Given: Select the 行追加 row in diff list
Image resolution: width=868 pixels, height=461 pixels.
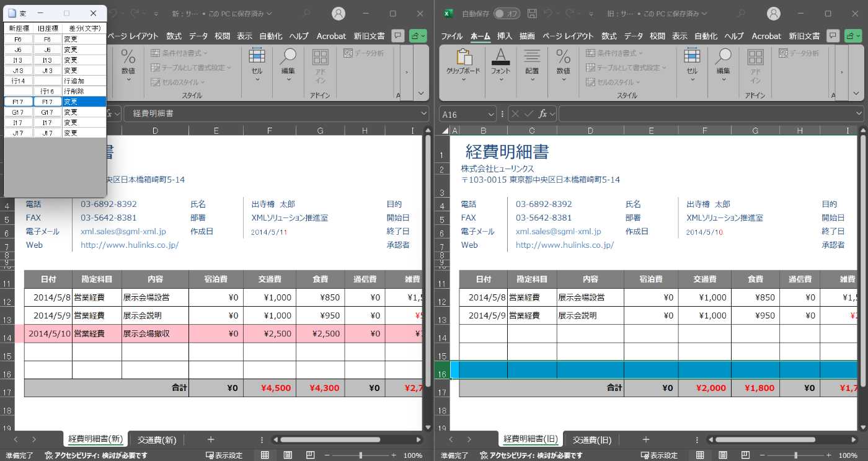Looking at the screenshot, I should tap(55, 81).
